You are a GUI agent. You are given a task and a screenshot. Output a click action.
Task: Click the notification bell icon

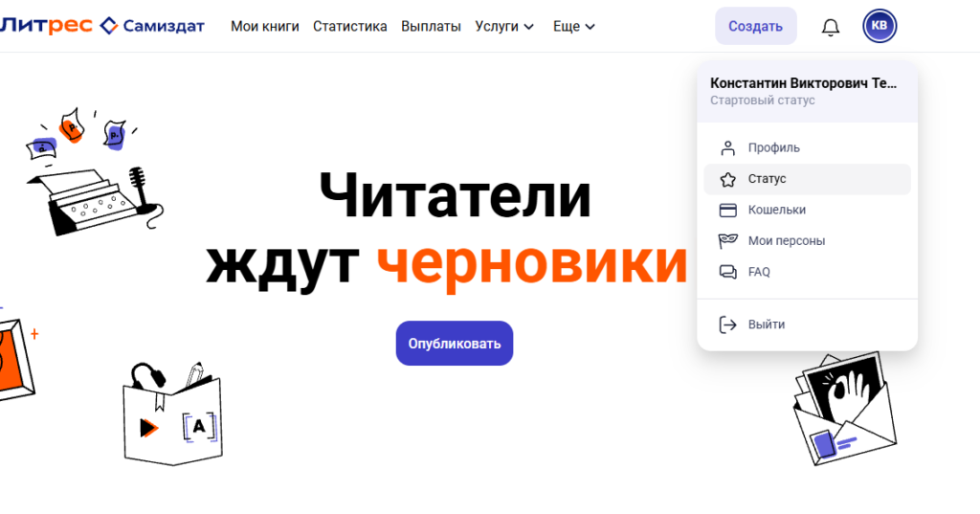click(830, 27)
